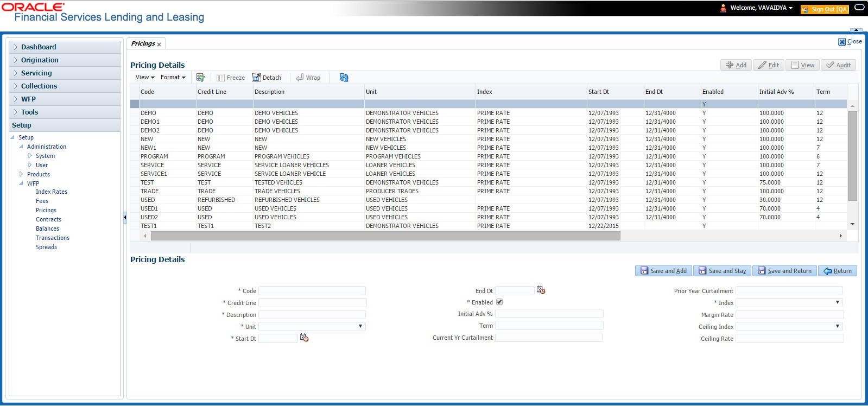Open the View menu

145,78
